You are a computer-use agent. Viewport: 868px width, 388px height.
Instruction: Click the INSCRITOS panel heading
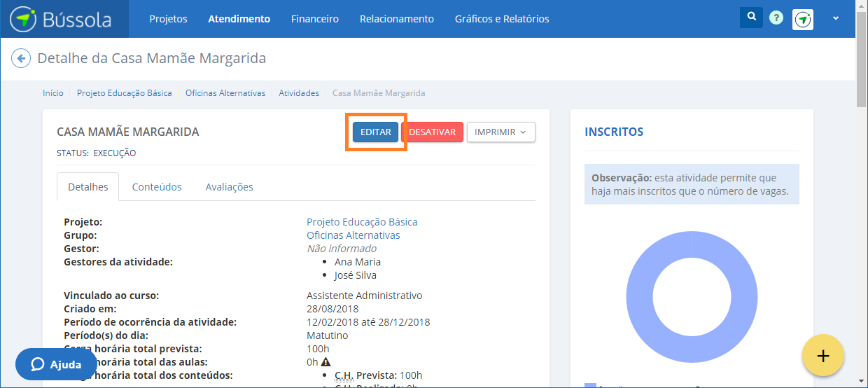point(614,132)
